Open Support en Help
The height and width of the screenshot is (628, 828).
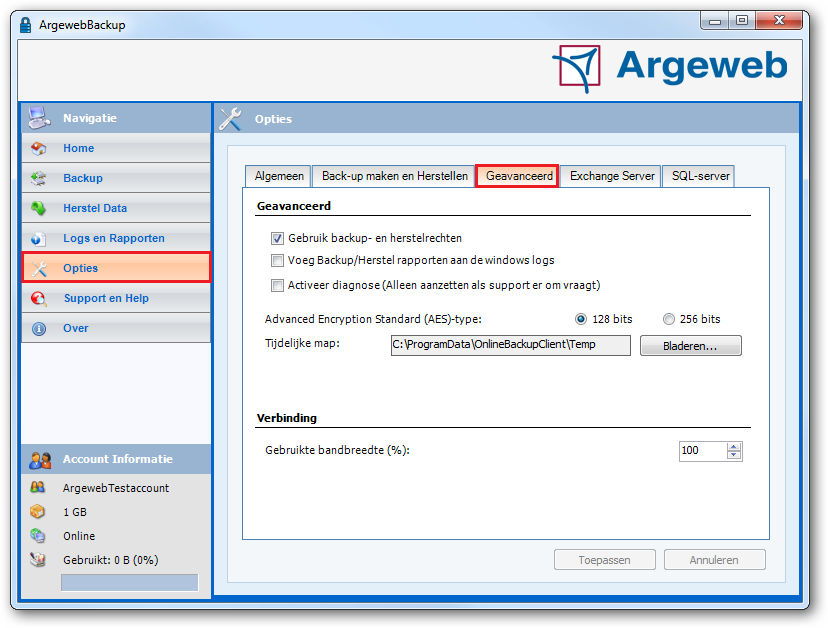[116, 298]
